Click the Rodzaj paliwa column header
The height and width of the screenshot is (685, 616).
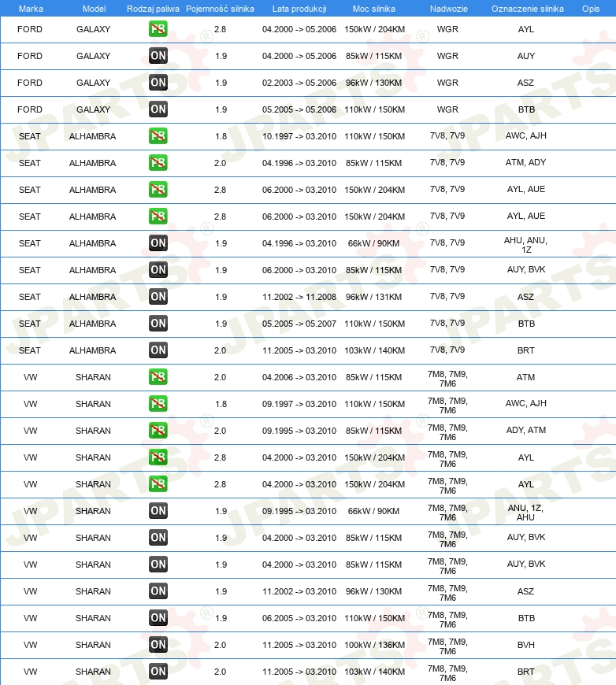pos(153,9)
